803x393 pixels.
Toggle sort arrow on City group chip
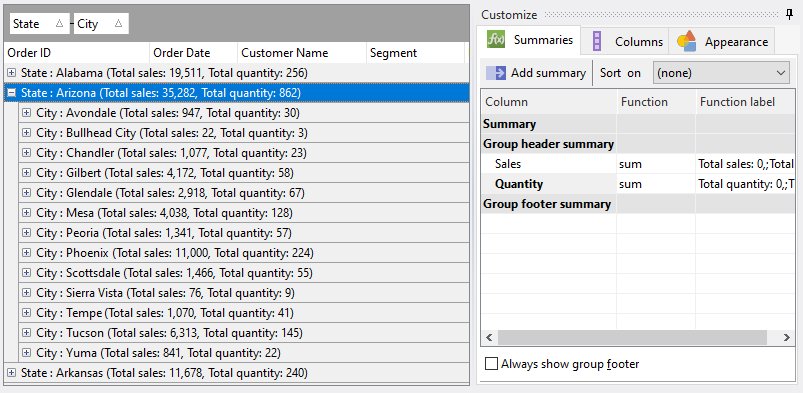[x=119, y=24]
